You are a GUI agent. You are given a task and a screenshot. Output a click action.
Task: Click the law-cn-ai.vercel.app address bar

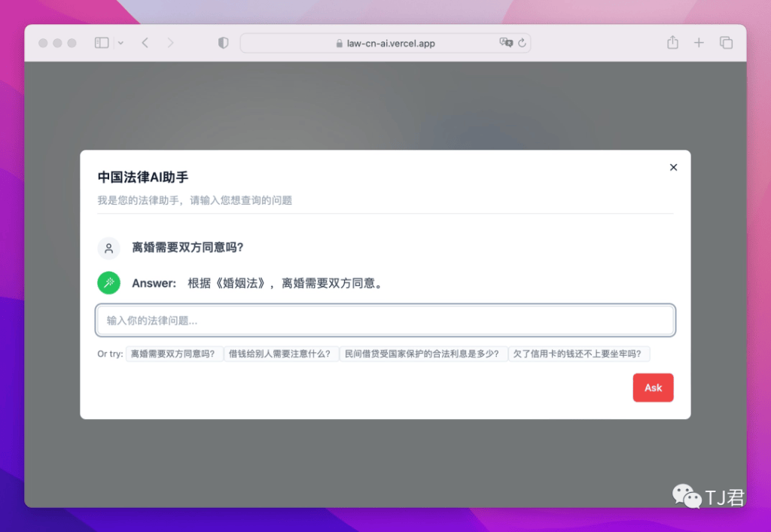(385, 44)
